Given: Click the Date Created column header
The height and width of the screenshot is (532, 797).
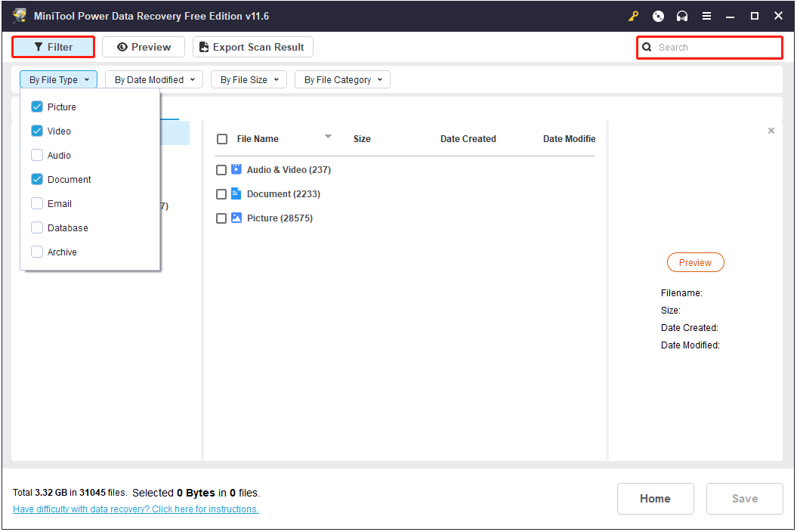Looking at the screenshot, I should click(x=468, y=139).
